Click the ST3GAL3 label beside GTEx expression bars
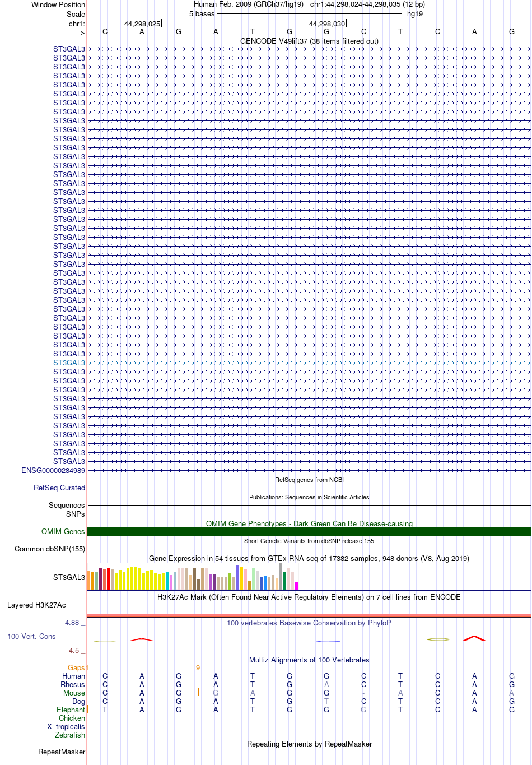This screenshot has height=765, width=532. coord(69,577)
